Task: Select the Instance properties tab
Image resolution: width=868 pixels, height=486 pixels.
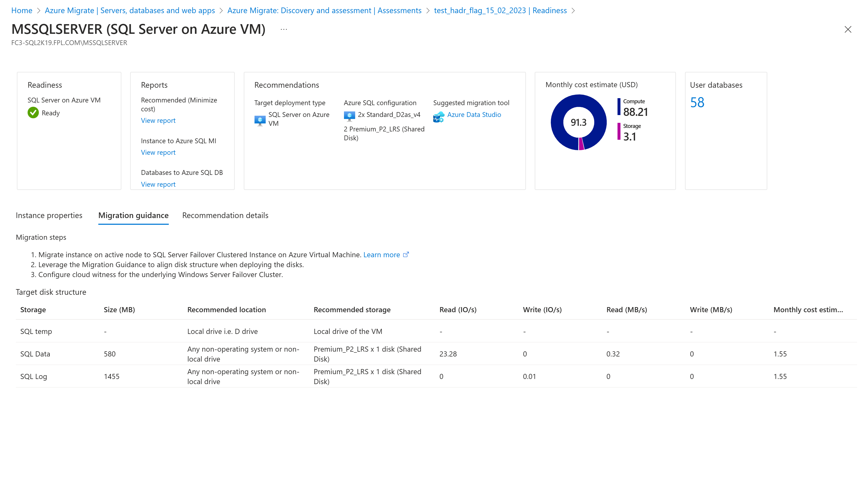Action: click(x=49, y=215)
